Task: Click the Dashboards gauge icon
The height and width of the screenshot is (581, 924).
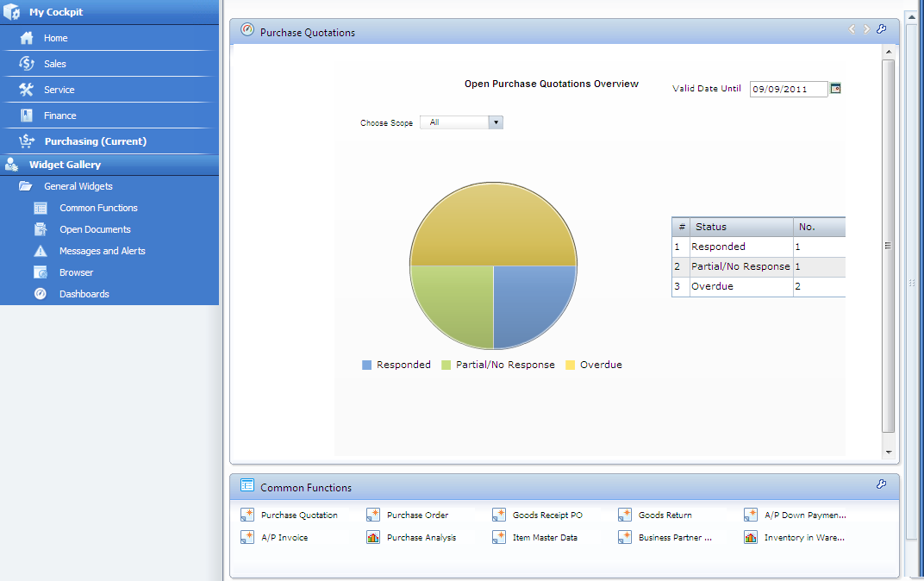Action: pos(41,293)
